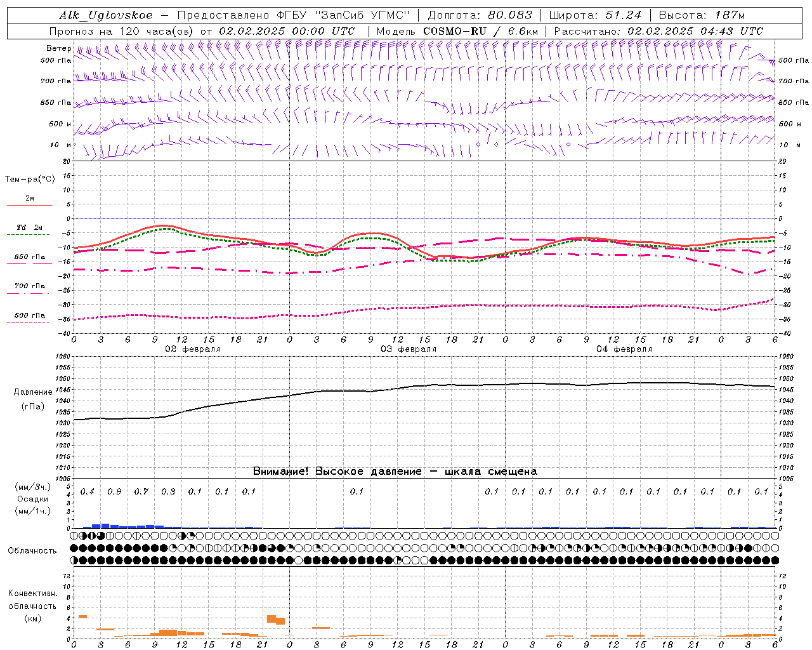Click the (мм/1ч.) precipitation unit label

[x=33, y=511]
